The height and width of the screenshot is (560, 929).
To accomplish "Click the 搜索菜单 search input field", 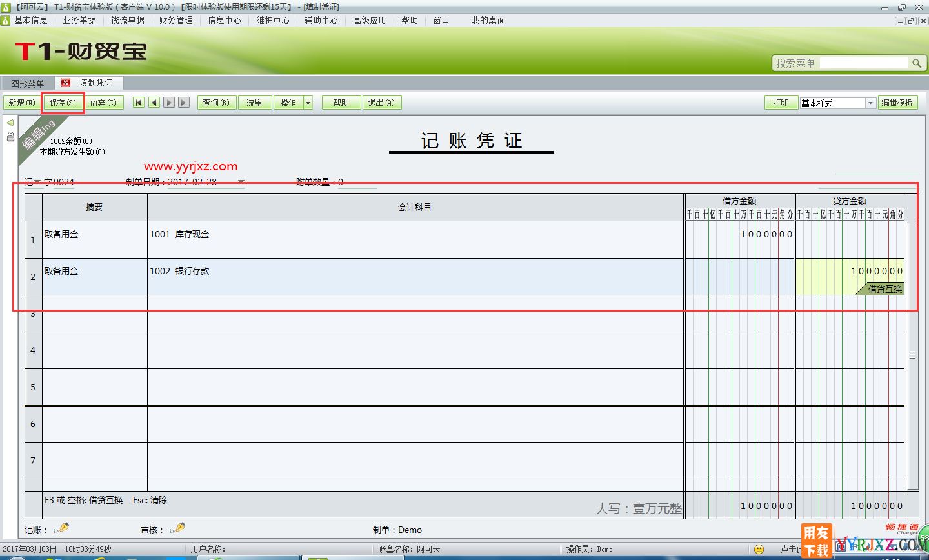I will 864,63.
